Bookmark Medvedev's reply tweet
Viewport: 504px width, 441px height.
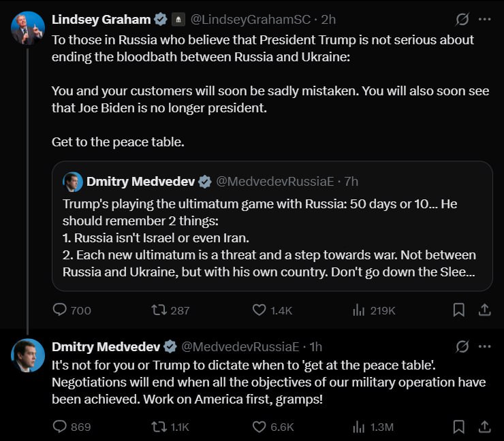point(459,427)
